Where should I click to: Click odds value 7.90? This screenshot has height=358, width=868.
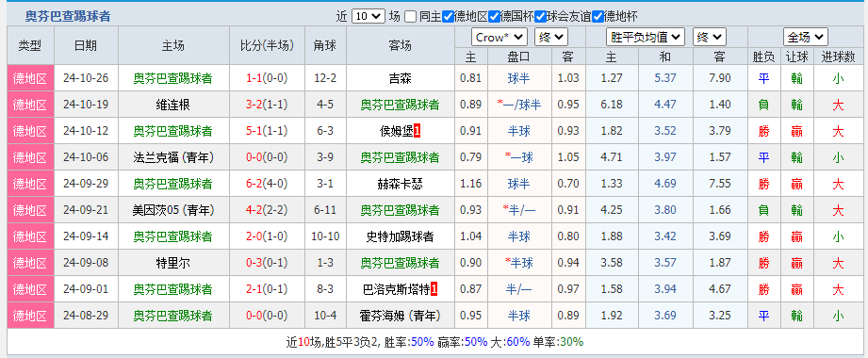[720, 78]
